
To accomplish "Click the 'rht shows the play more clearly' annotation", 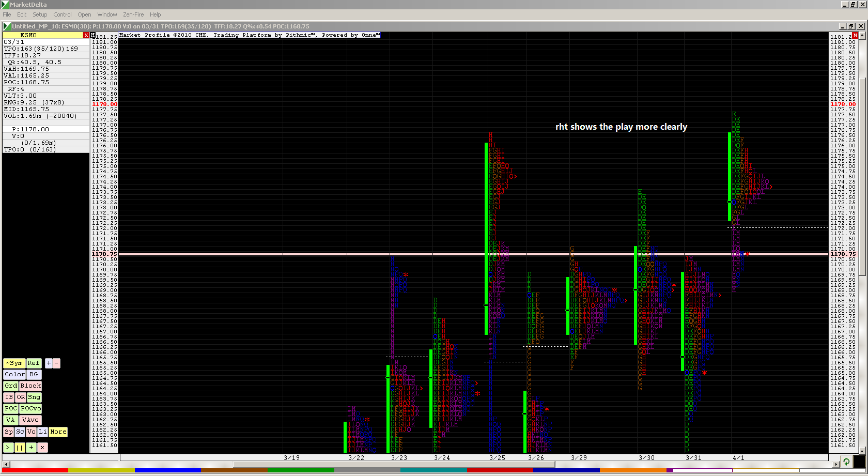I will coord(621,127).
